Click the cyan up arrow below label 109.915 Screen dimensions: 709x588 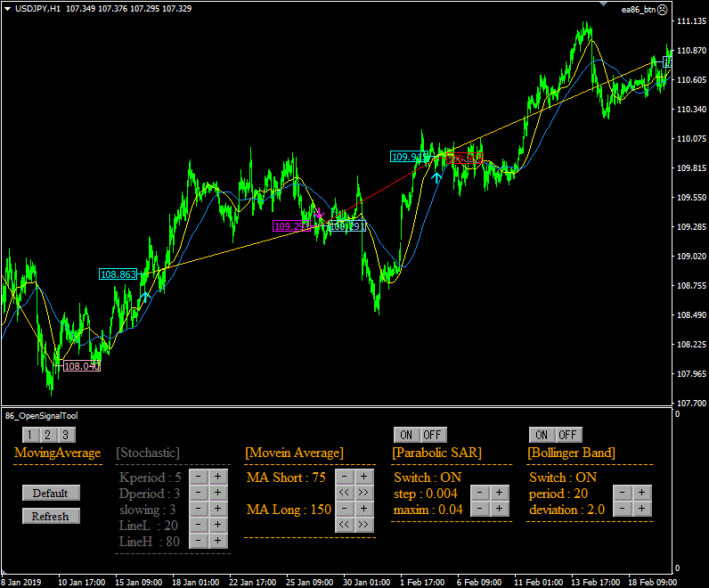[436, 177]
